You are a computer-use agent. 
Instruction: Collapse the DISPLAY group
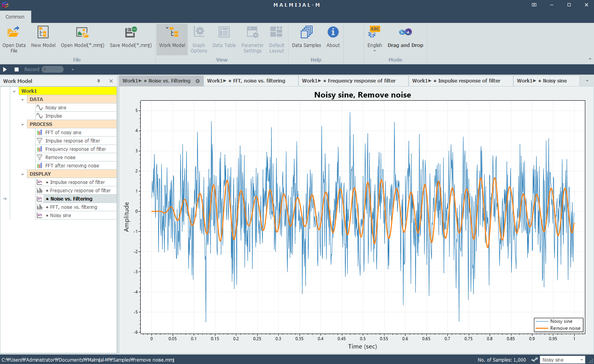pyautogui.click(x=23, y=174)
